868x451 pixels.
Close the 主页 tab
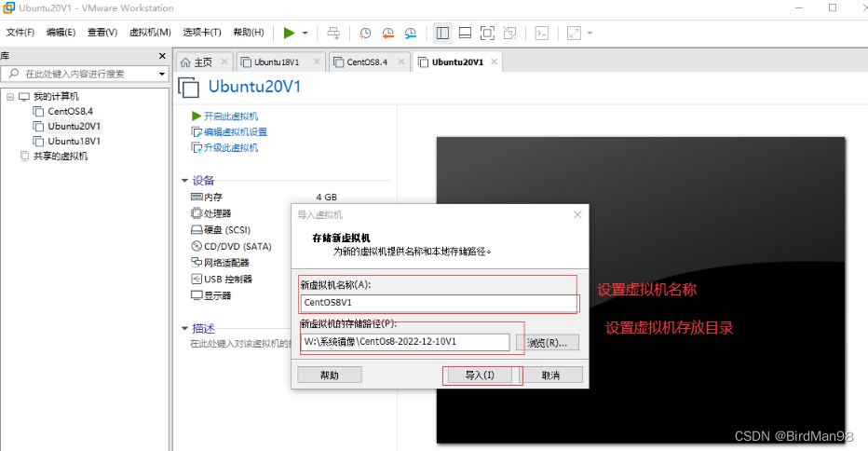pos(224,61)
